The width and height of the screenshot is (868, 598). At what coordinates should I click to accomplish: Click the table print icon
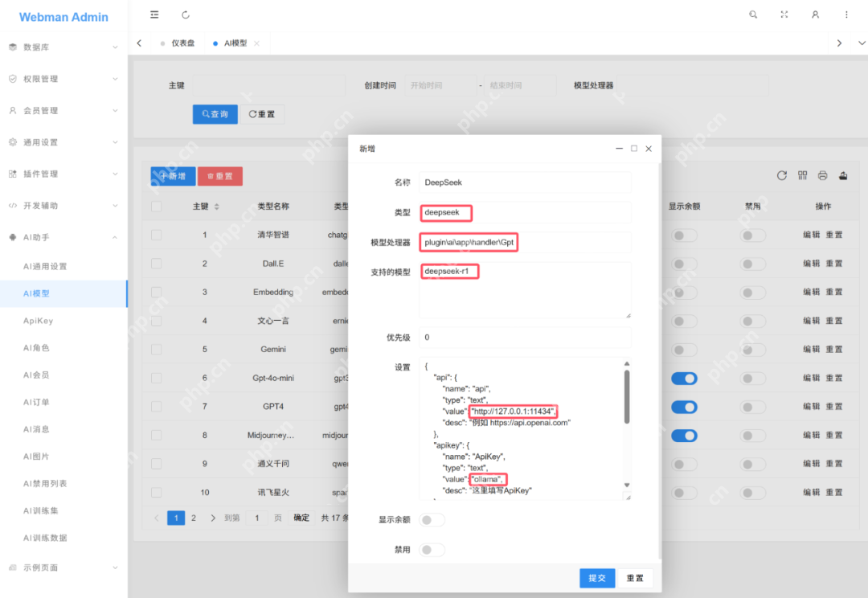pyautogui.click(x=822, y=175)
